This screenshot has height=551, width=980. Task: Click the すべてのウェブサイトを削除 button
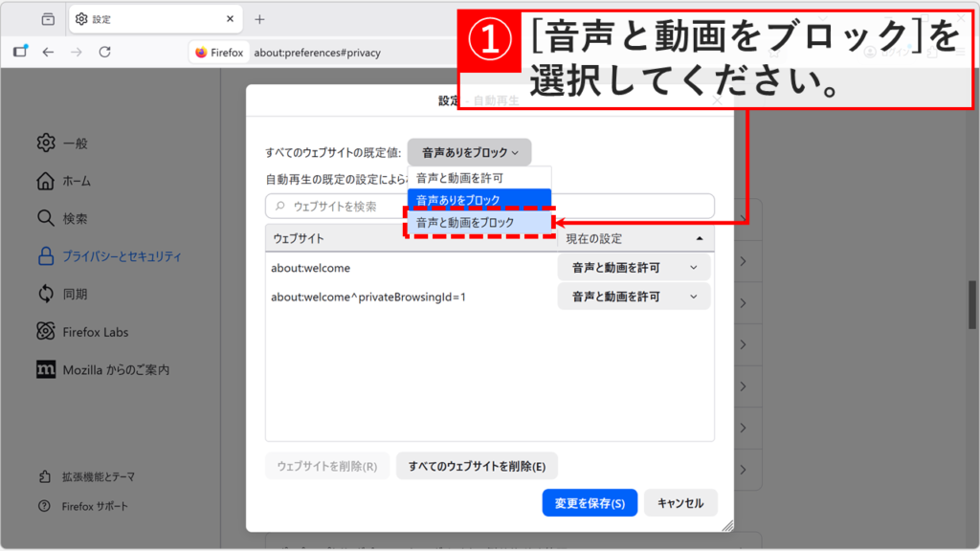tap(477, 465)
